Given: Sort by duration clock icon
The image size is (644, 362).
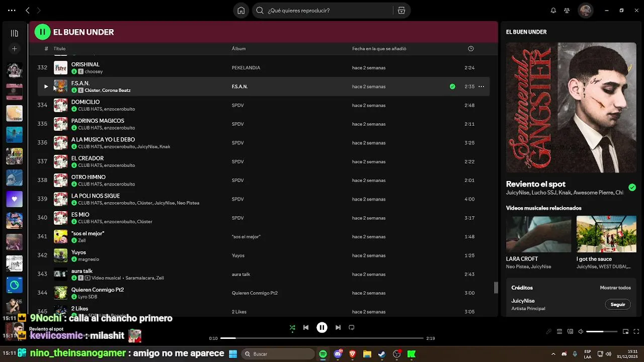Looking at the screenshot, I should coord(471,49).
